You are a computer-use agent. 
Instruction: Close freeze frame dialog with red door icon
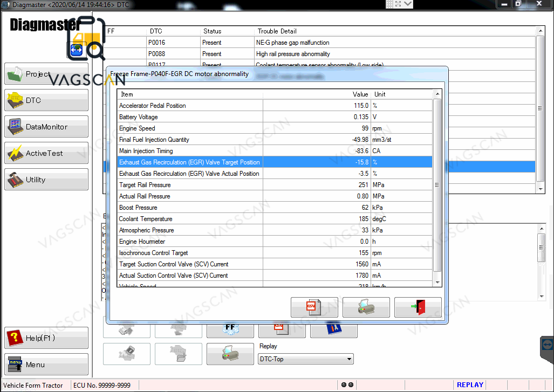418,307
